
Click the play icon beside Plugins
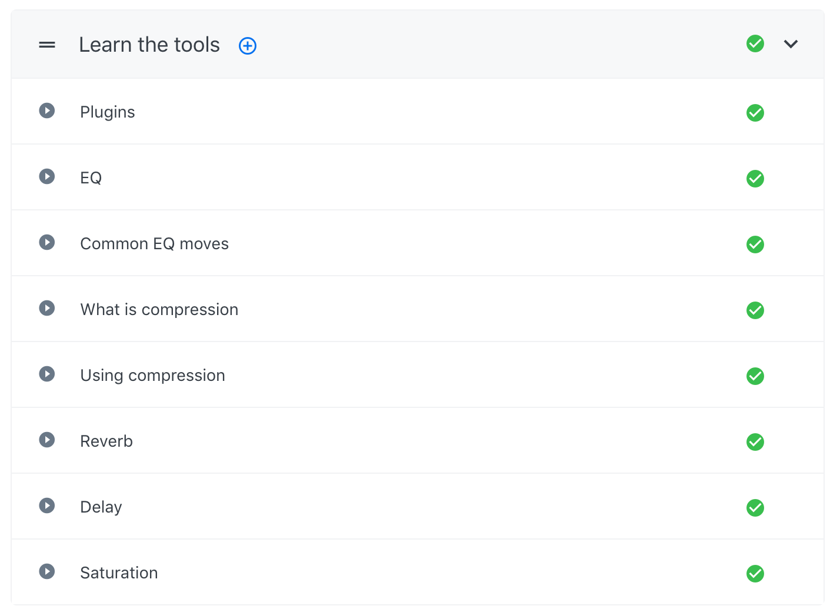(47, 111)
